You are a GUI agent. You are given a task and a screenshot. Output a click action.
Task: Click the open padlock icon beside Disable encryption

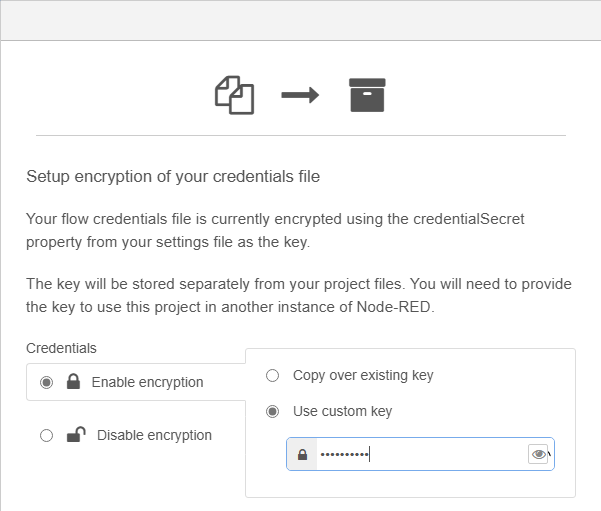click(x=75, y=435)
